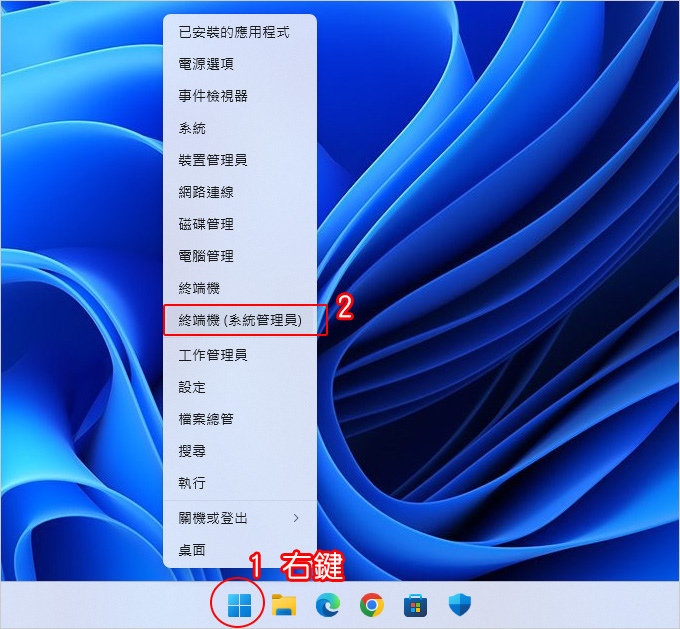
Task: Click the 系統 menu item
Action: pos(240,128)
